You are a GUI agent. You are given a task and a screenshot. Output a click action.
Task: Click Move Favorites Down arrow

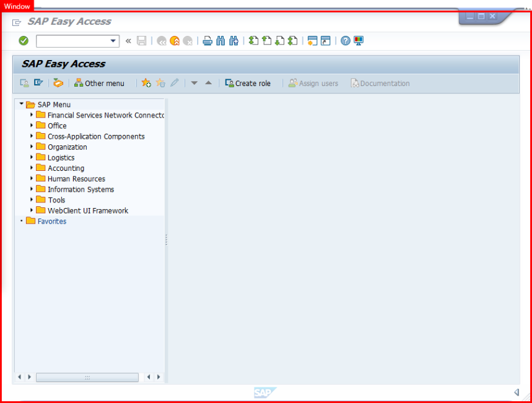pyautogui.click(x=194, y=83)
